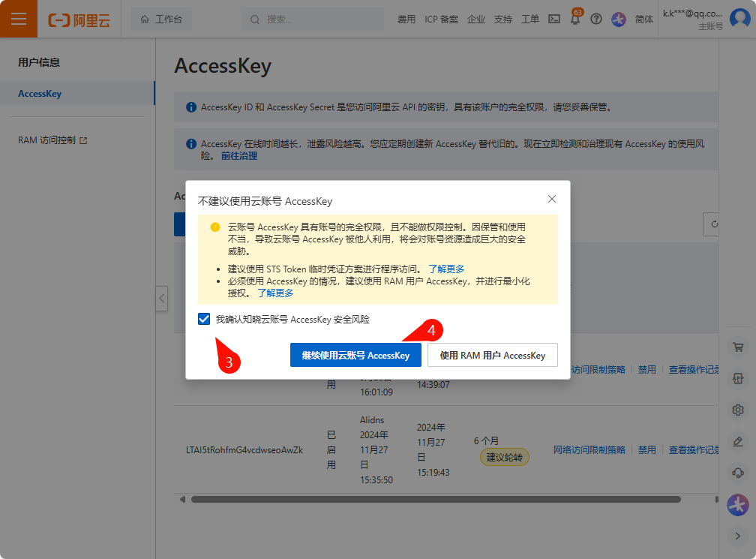
Task: Open 查看操作记录 for LTAI5tRohfmG4vcdwseoAwZk row
Action: [693, 450]
